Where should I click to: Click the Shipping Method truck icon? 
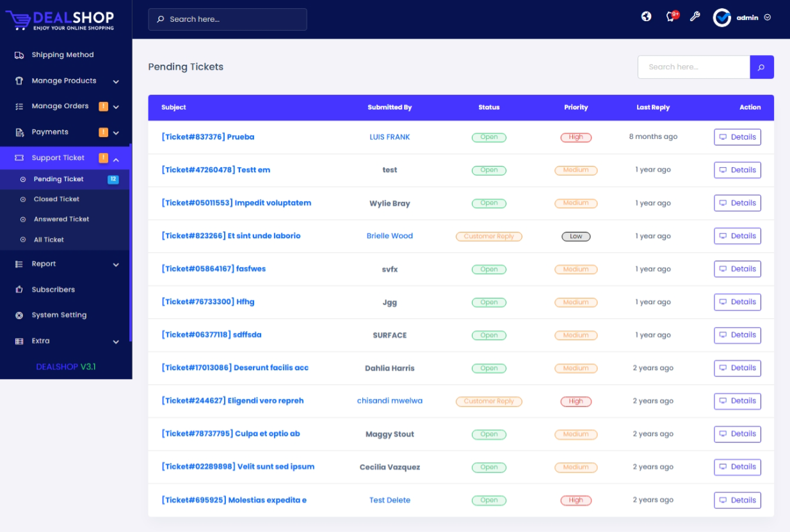coord(19,55)
